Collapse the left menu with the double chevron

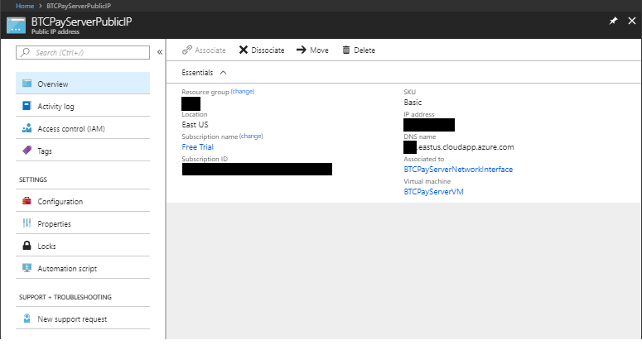pos(160,52)
